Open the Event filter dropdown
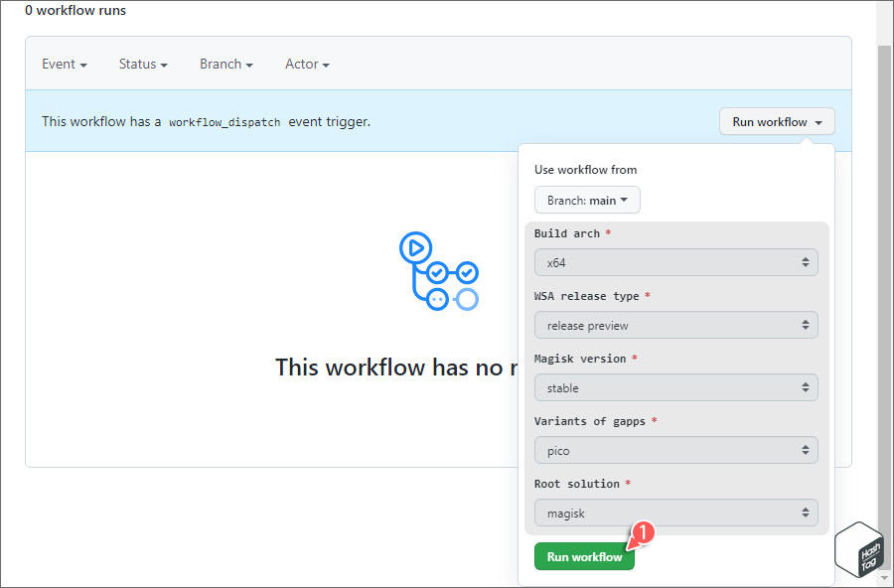The image size is (894, 588). point(64,64)
